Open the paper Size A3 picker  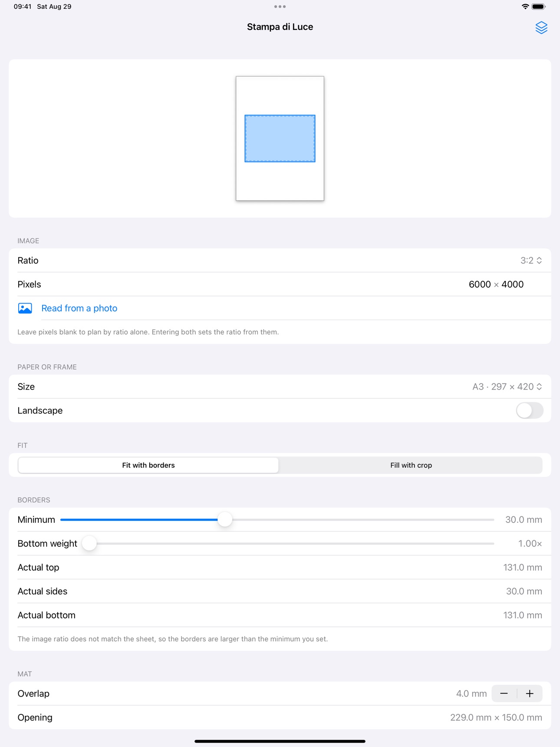(507, 387)
